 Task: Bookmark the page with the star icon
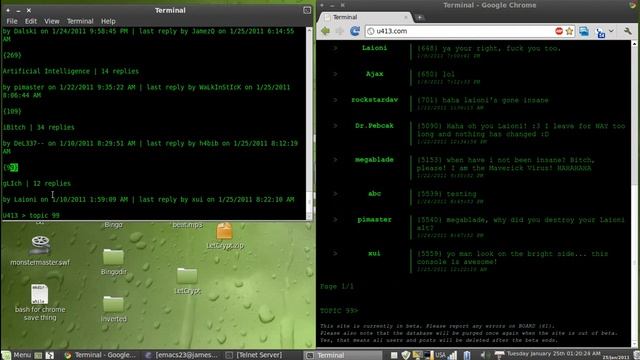[569, 31]
